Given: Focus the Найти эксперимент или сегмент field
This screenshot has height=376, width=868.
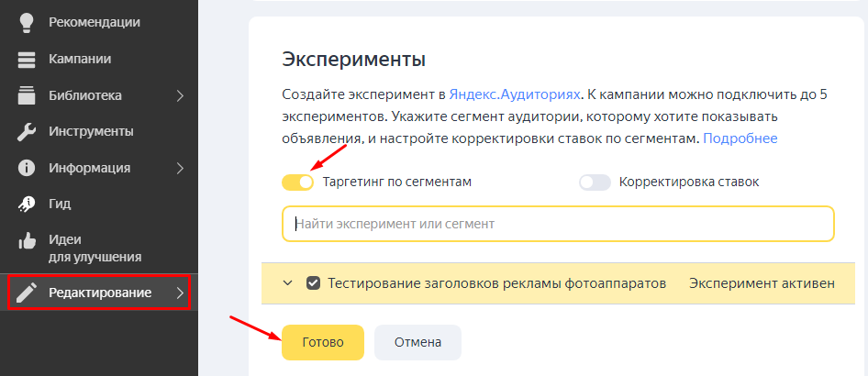Looking at the screenshot, I should coord(558,223).
